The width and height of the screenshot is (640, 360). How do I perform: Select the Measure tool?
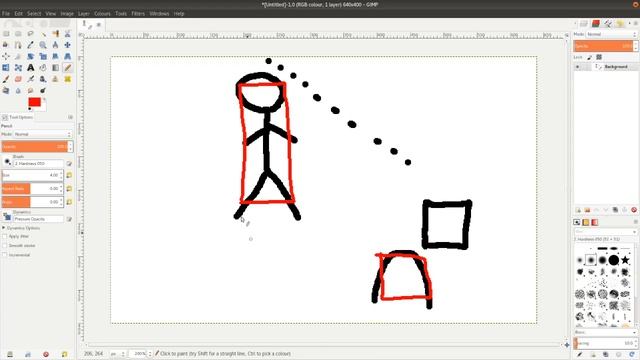(x=55, y=45)
